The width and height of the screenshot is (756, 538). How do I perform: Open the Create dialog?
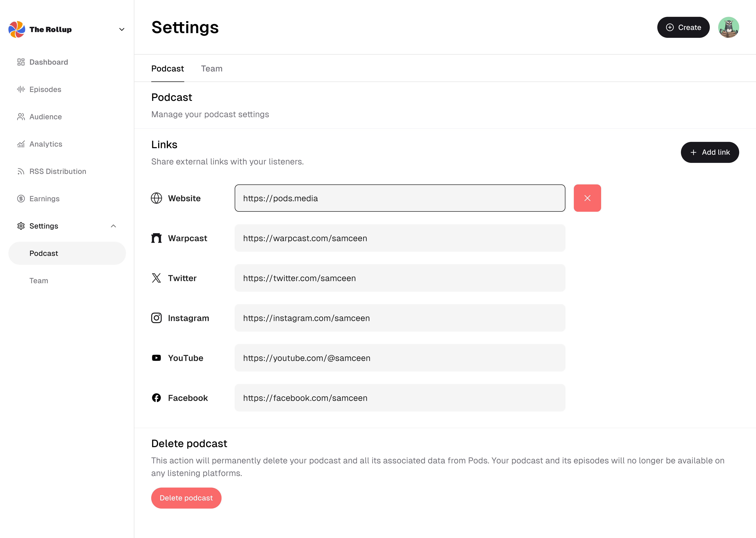683,27
